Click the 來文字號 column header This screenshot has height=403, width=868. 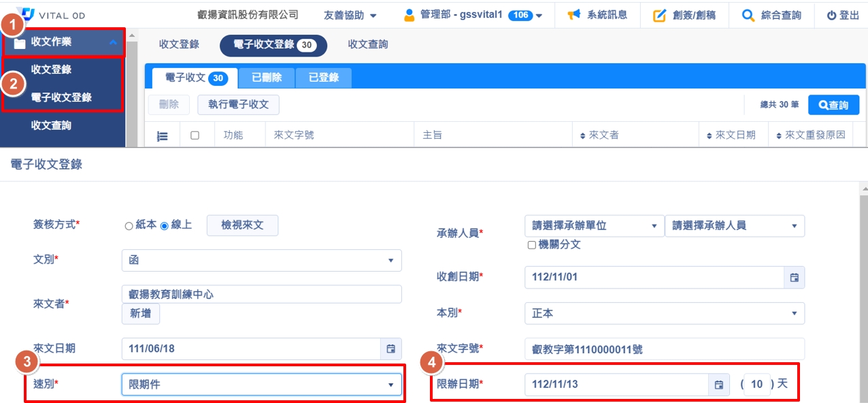coord(294,135)
